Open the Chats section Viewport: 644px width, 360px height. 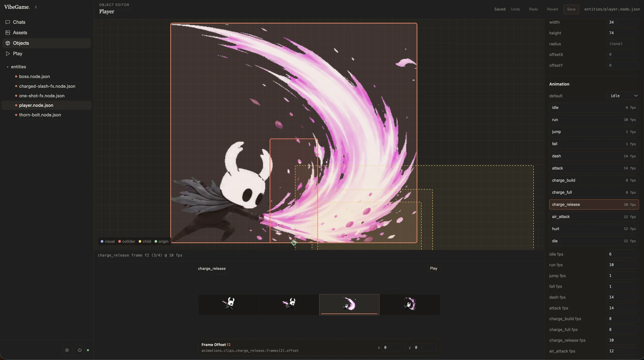pos(47,22)
